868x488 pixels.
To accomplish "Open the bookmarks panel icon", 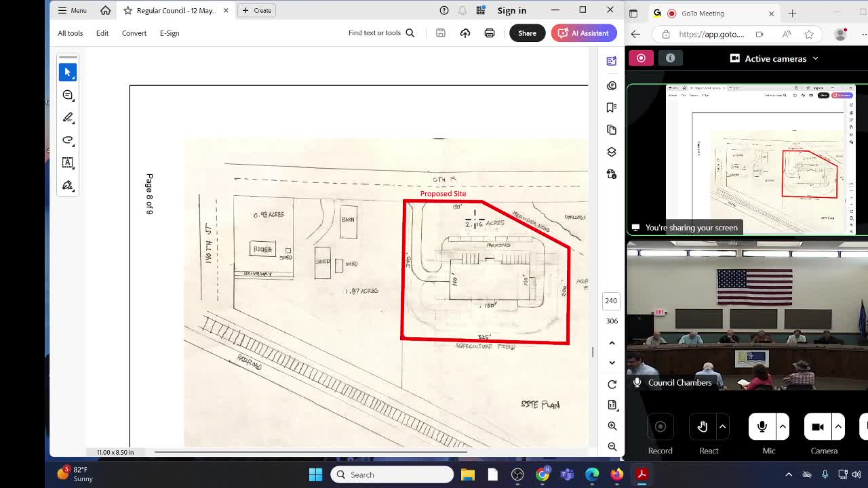I will [x=611, y=107].
